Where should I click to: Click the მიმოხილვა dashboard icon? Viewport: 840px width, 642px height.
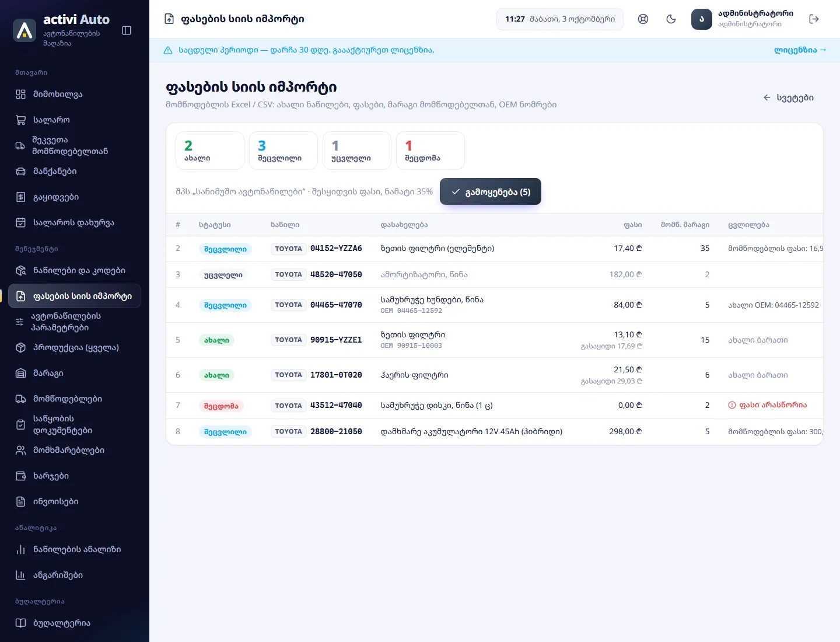coord(21,94)
